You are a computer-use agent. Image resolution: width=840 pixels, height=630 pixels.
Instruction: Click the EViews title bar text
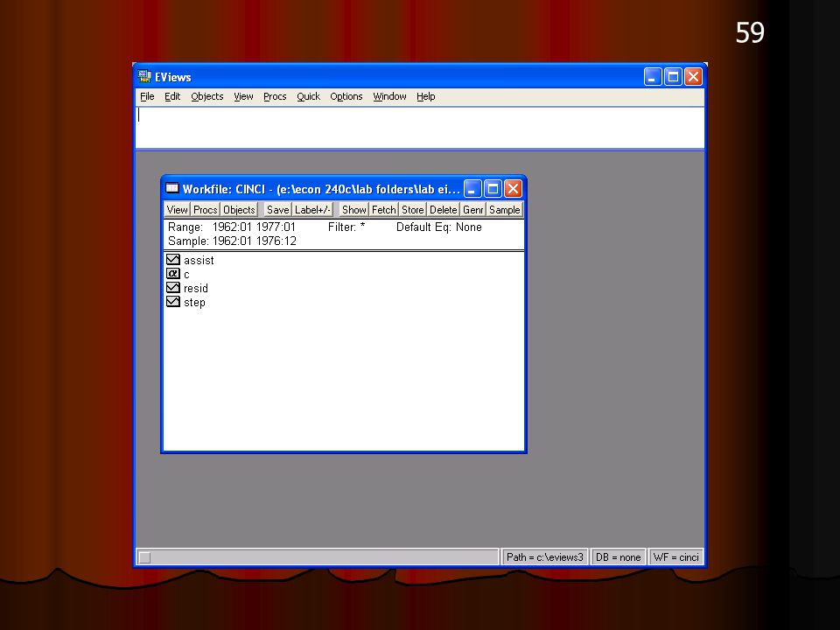(173, 77)
